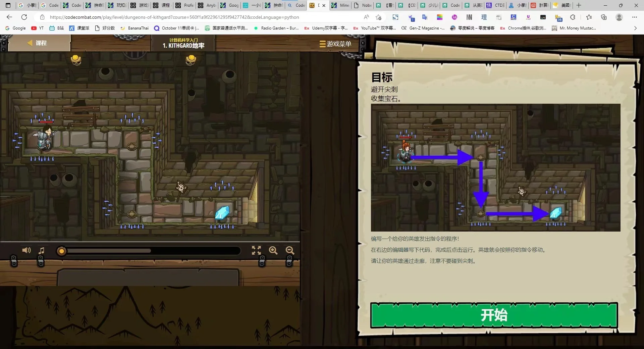Open the tab actions menu icon
644x349 pixels.
(8, 5)
